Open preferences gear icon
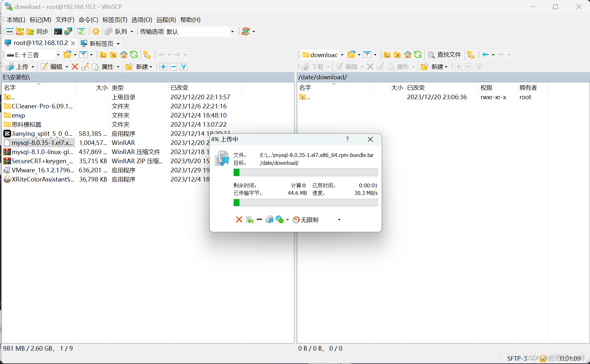The image size is (590, 364). point(96,31)
